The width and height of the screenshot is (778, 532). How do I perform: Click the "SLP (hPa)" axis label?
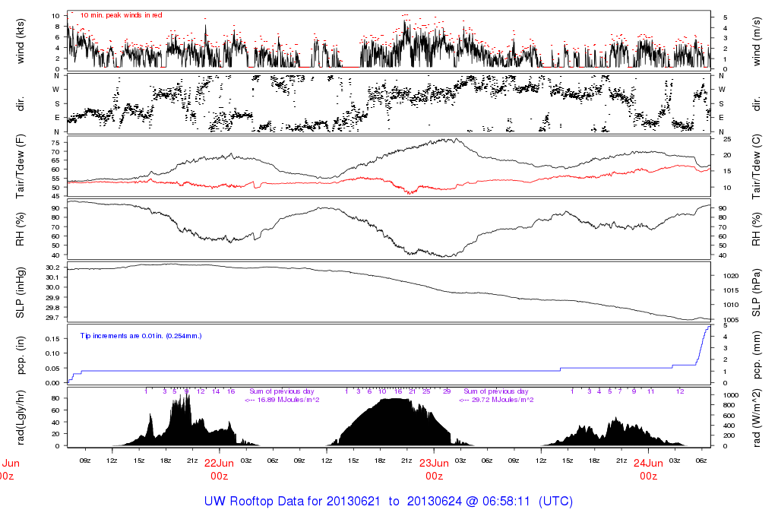click(756, 293)
